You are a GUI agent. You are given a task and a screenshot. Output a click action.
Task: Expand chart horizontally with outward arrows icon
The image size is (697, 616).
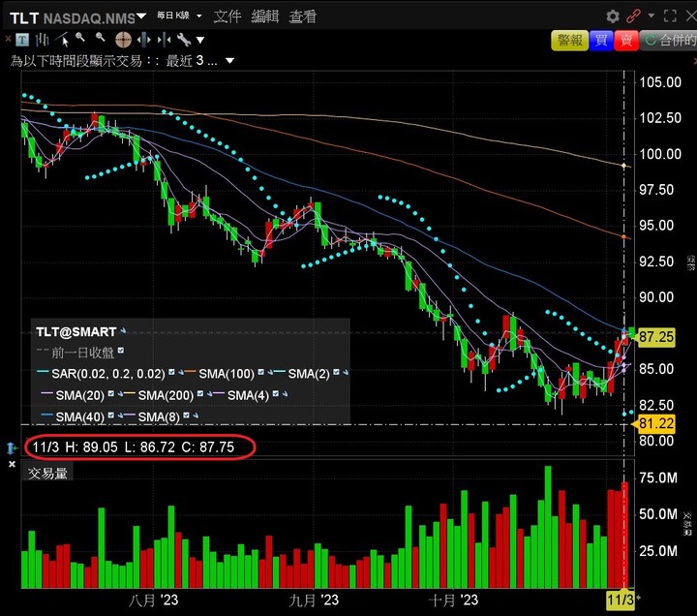pos(143,40)
